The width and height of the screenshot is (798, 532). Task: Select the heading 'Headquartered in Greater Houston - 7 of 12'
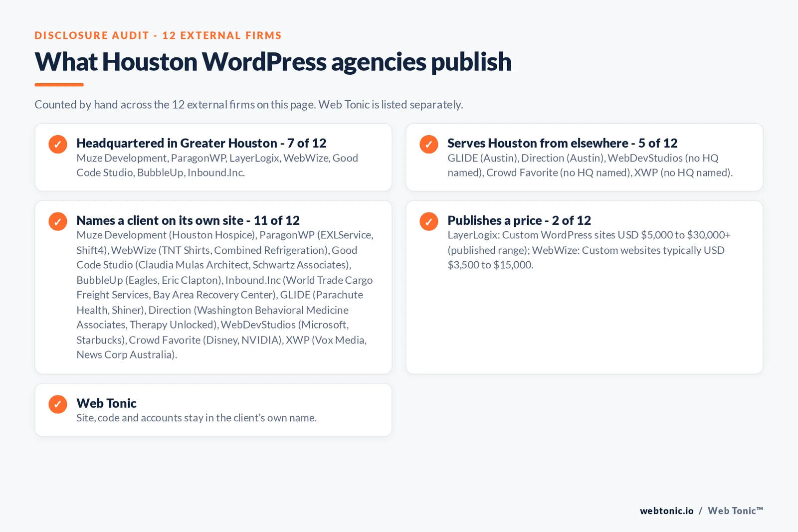pyautogui.click(x=201, y=143)
